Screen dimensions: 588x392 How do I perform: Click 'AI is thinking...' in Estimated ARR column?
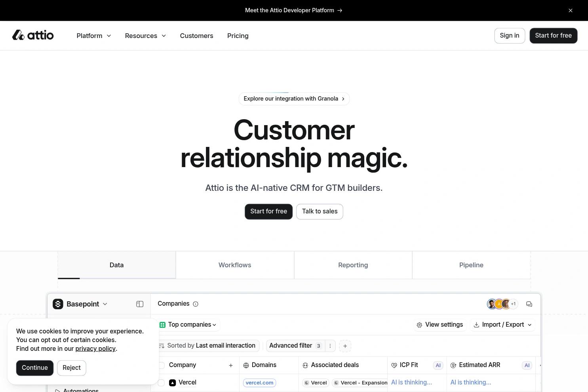point(471,382)
